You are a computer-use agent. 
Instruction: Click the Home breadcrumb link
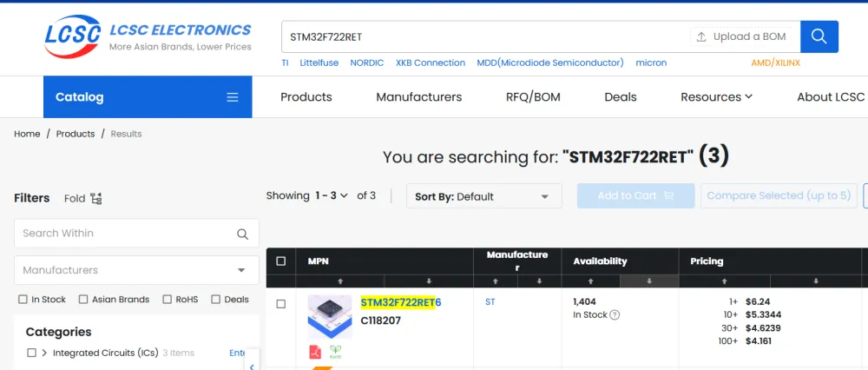(27, 134)
